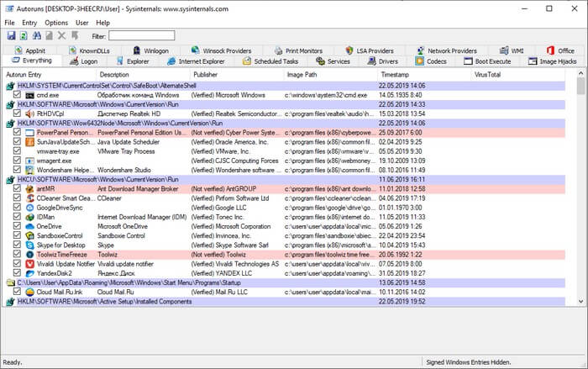Click the antMR entry icon

pos(29,189)
